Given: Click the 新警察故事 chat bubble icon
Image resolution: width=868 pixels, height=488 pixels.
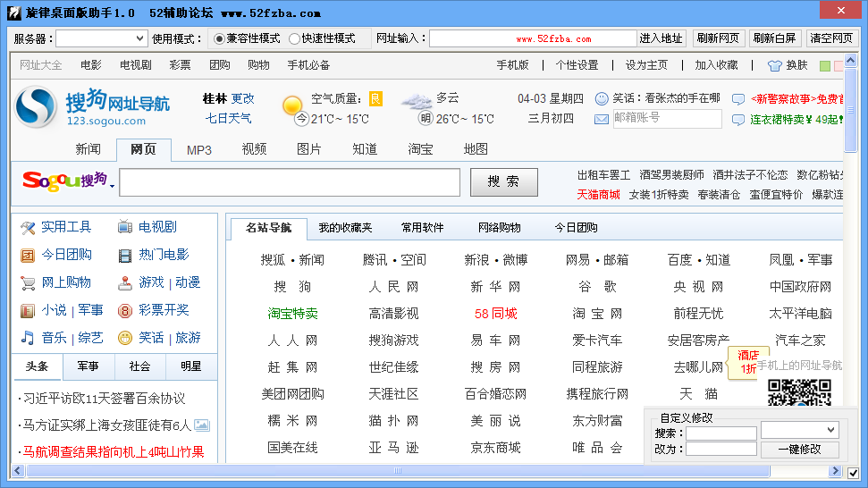Looking at the screenshot, I should pyautogui.click(x=737, y=99).
